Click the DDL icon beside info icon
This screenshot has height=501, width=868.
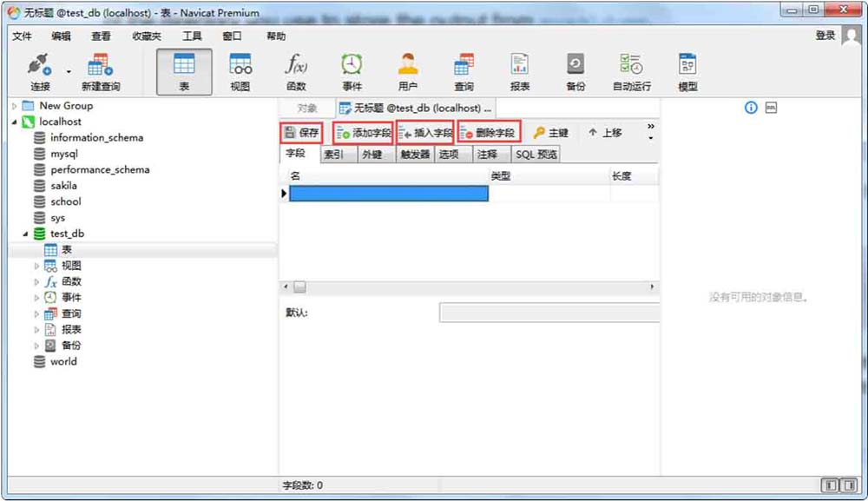[x=771, y=108]
